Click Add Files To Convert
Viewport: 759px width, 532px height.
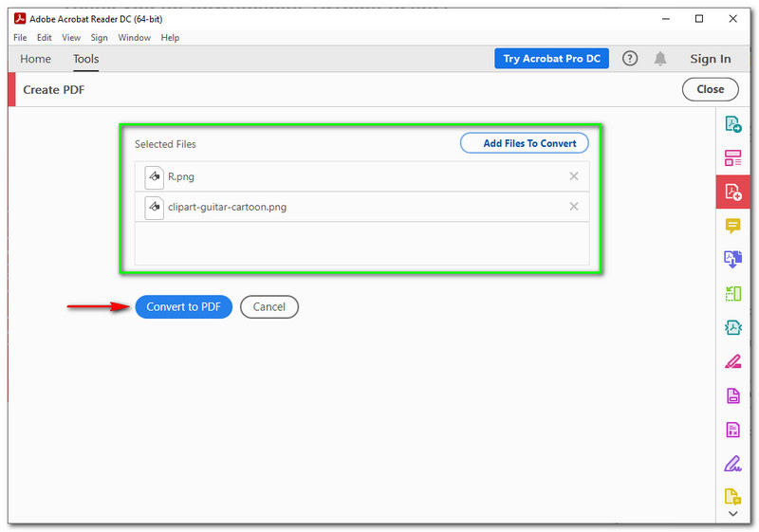[525, 143]
